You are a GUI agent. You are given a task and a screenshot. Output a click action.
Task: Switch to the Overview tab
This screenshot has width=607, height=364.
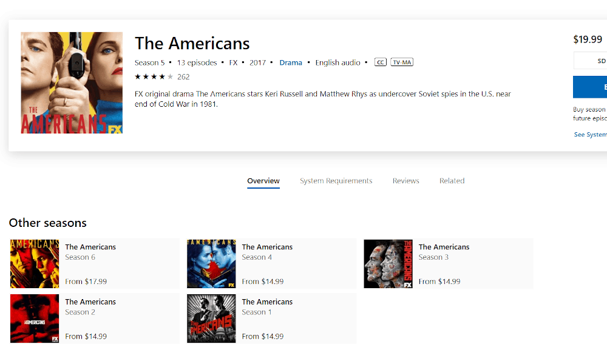[263, 181]
